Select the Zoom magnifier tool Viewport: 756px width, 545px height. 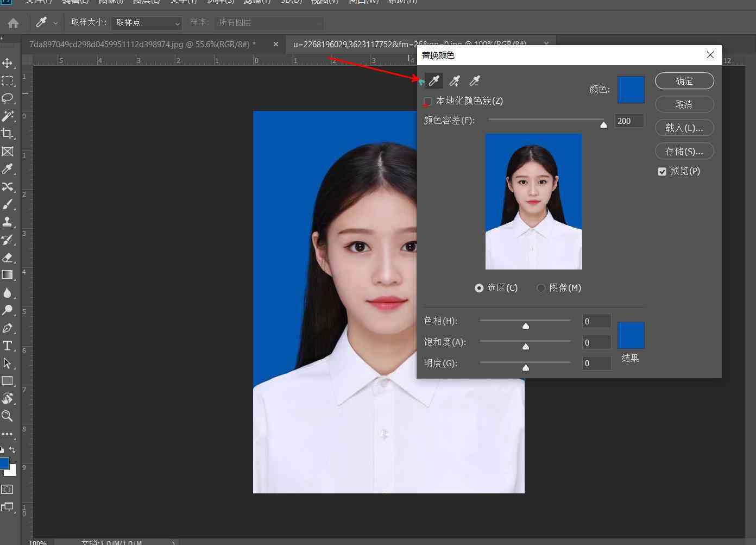tap(8, 416)
